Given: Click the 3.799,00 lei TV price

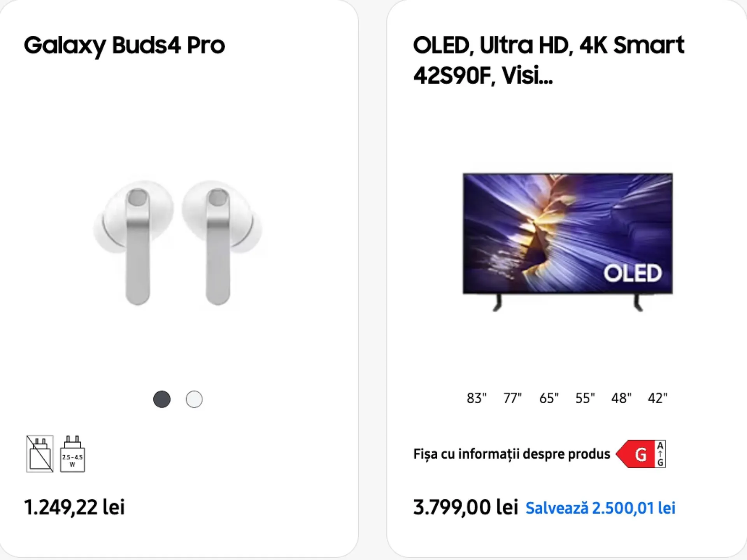Looking at the screenshot, I should point(465,507).
